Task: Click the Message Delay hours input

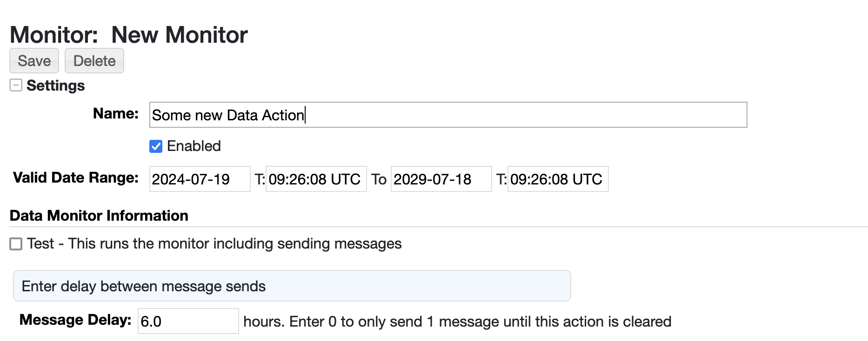Action: [188, 321]
